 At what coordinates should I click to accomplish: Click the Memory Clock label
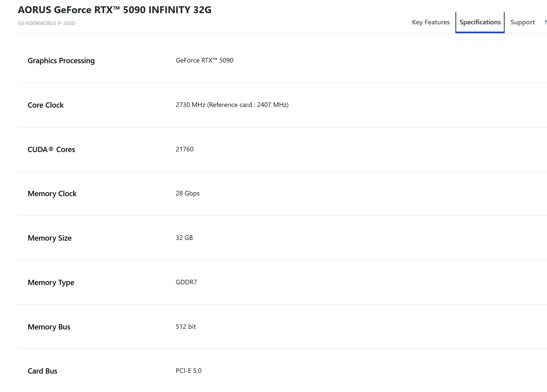point(52,194)
